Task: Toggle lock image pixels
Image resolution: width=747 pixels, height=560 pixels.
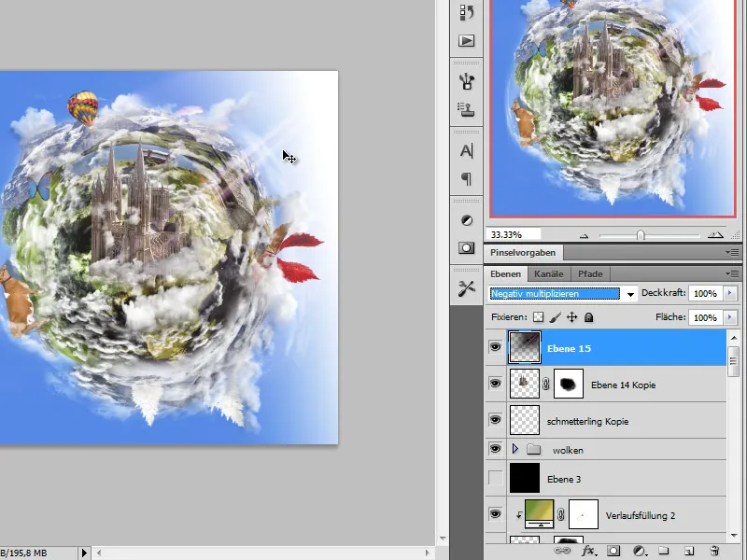Action: [x=555, y=317]
